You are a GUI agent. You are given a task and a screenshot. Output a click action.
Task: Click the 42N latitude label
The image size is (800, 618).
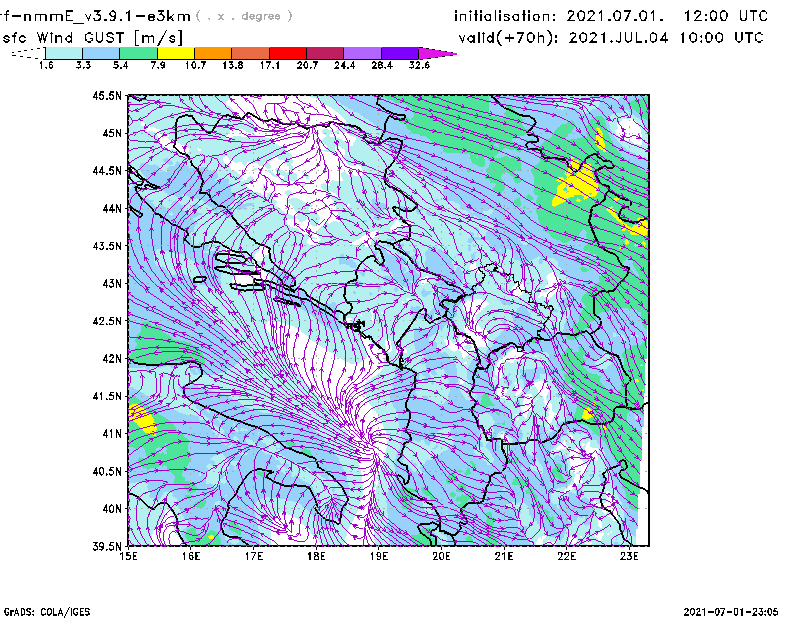point(112,358)
